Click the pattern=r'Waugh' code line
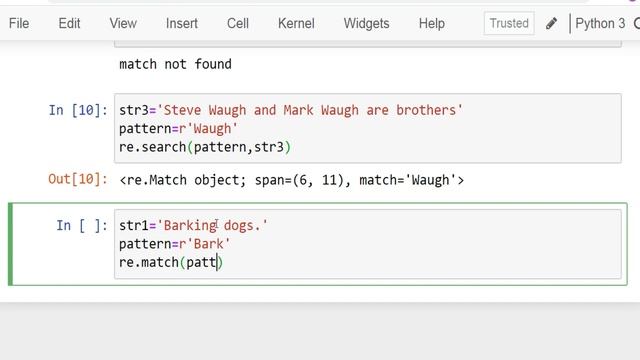Image resolution: width=640 pixels, height=360 pixels. [x=178, y=129]
